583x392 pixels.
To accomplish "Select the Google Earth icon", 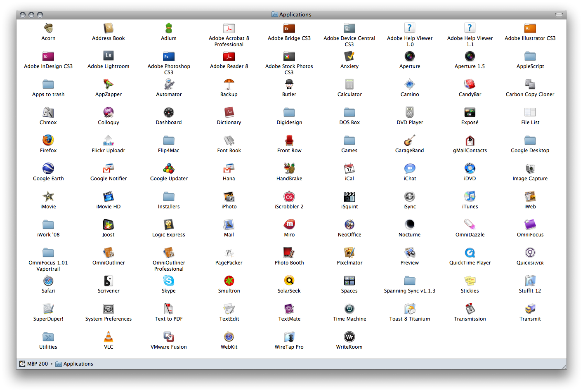I will point(48,168).
